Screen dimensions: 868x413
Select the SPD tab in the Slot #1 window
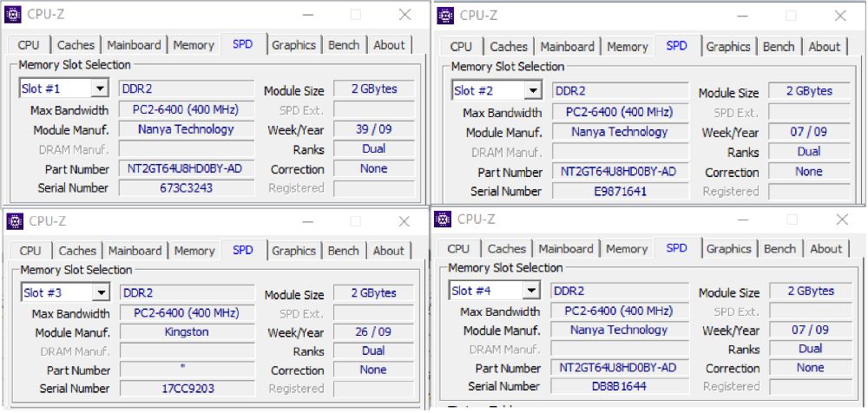click(242, 44)
